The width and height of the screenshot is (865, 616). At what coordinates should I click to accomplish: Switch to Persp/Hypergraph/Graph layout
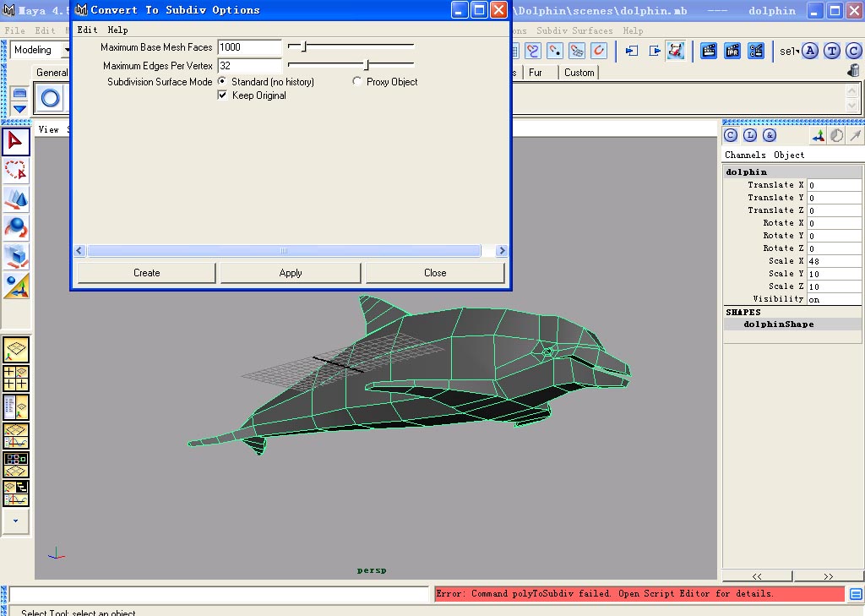coord(16,493)
